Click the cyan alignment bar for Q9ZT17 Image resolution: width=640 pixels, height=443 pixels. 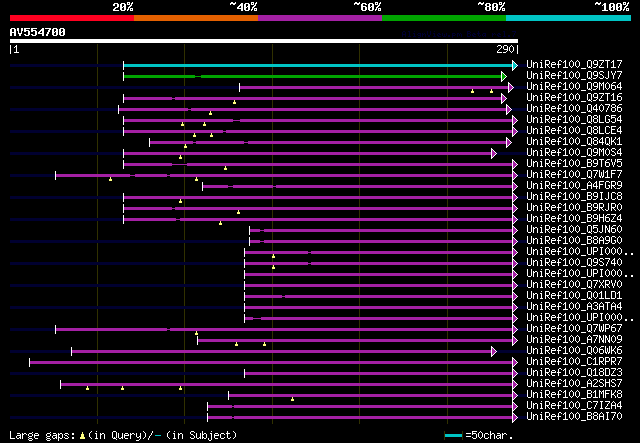click(x=318, y=65)
